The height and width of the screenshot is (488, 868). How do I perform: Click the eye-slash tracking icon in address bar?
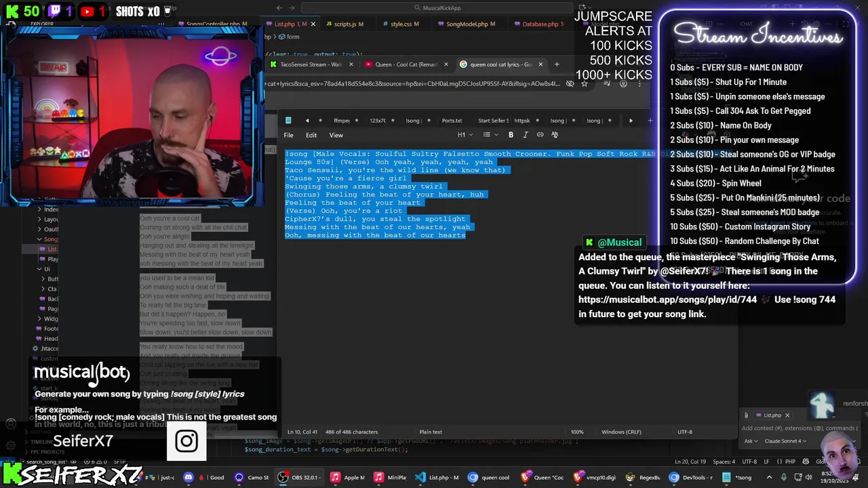pyautogui.click(x=570, y=84)
